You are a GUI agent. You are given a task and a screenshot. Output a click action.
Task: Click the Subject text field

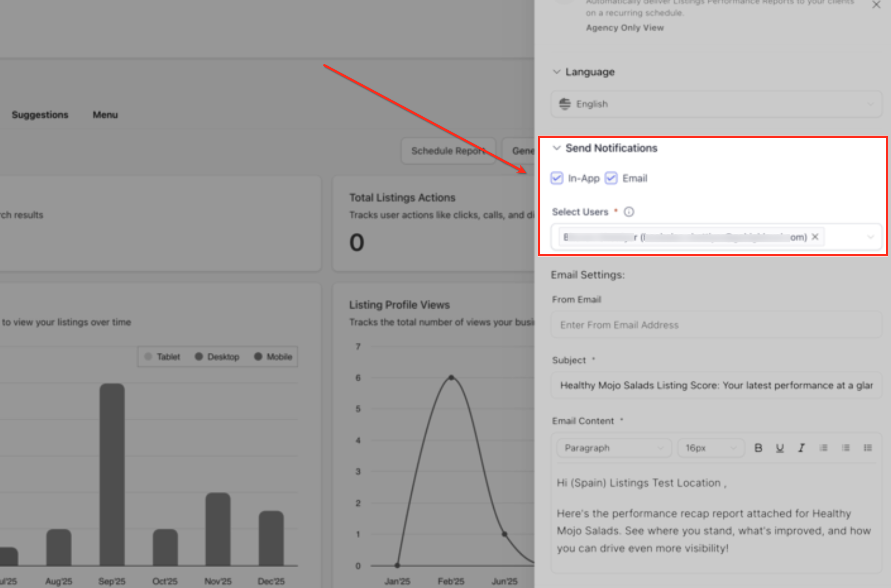click(716, 385)
